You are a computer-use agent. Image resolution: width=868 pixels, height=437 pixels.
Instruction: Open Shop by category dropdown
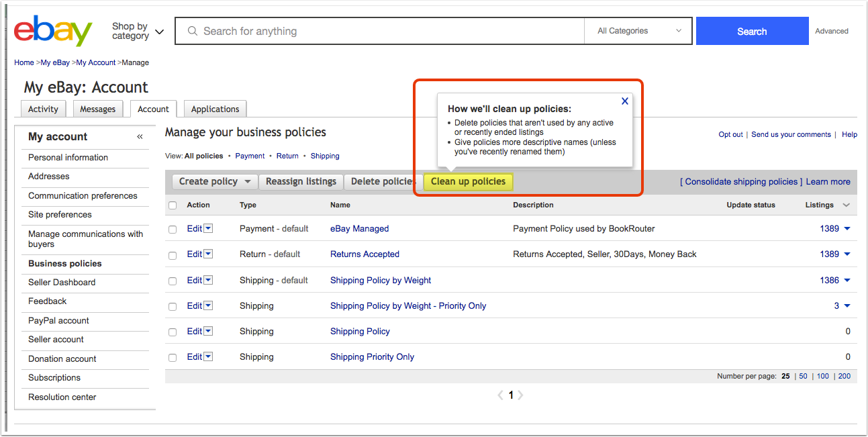pyautogui.click(x=138, y=31)
